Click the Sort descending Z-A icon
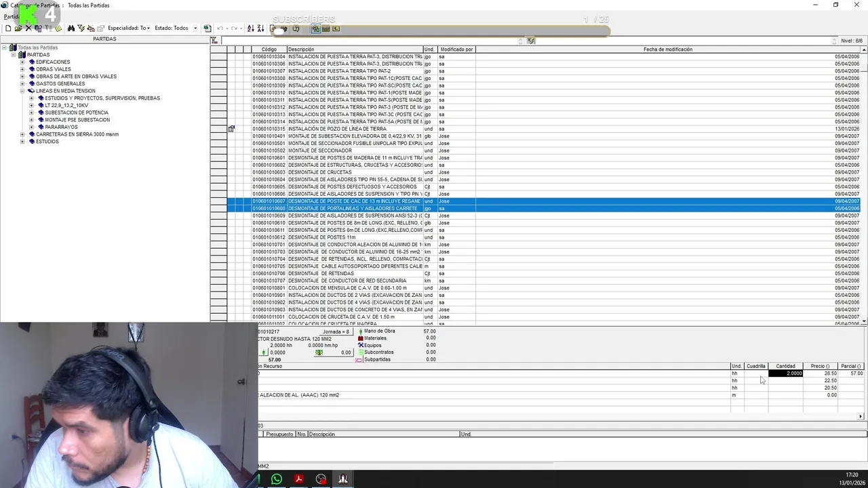This screenshot has height=488, width=868. pyautogui.click(x=260, y=28)
